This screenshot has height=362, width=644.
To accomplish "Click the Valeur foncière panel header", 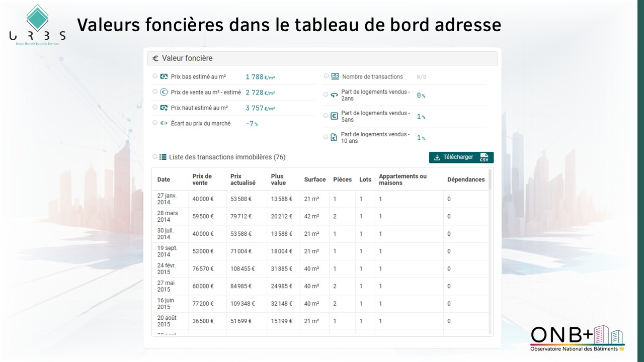I will point(322,58).
